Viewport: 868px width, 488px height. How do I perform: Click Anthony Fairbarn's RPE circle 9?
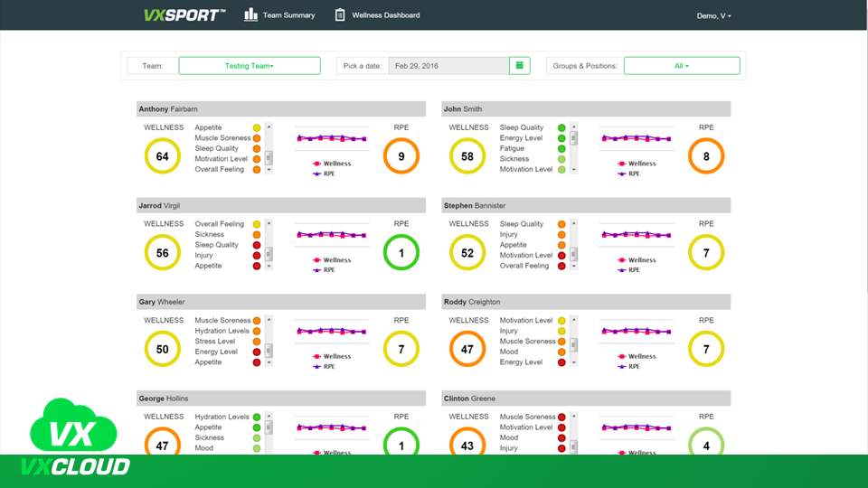401,156
